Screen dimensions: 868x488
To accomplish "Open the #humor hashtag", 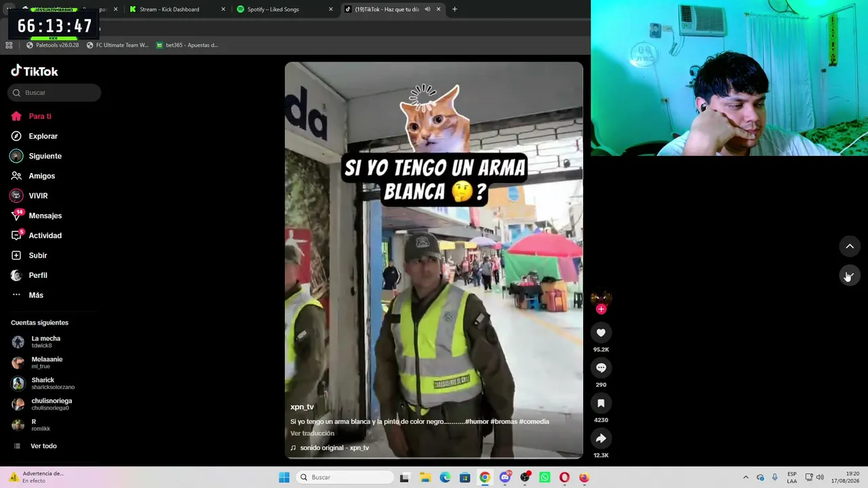I will (x=477, y=422).
